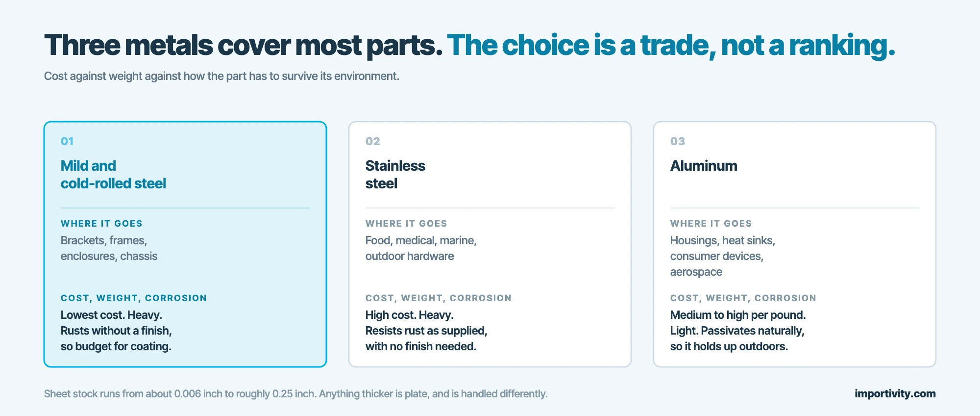Click 'The choice is a trade' headline text
This screenshot has height=416, width=980.
pos(578,46)
